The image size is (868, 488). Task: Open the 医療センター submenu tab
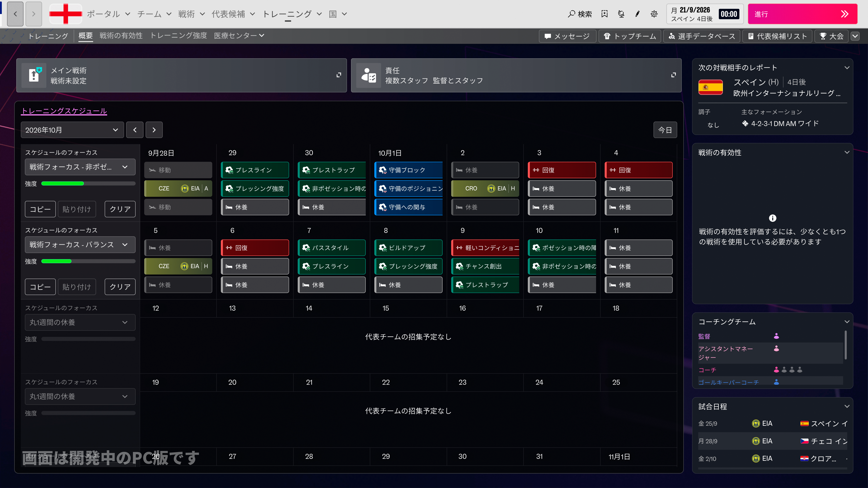point(239,36)
